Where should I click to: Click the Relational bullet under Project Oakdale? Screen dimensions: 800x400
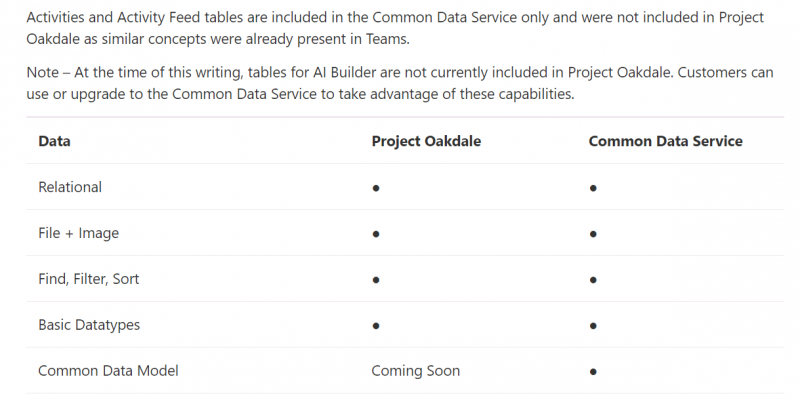pyautogui.click(x=376, y=188)
